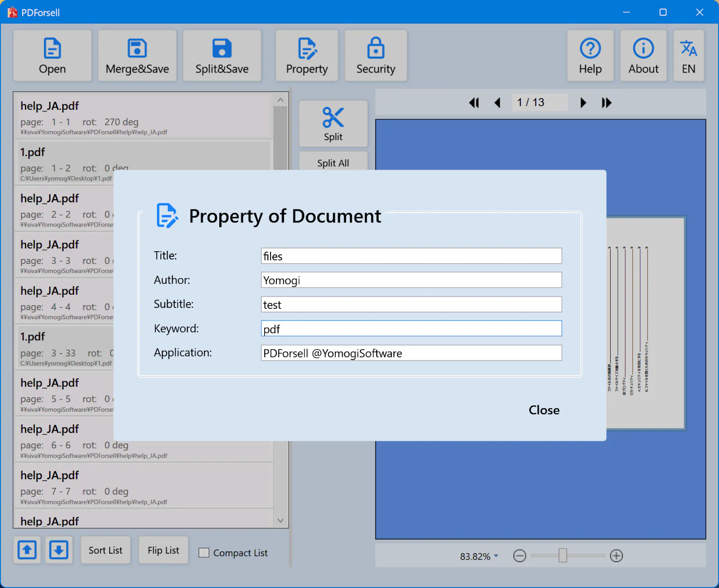Minimize the PDForsell window

click(x=626, y=12)
